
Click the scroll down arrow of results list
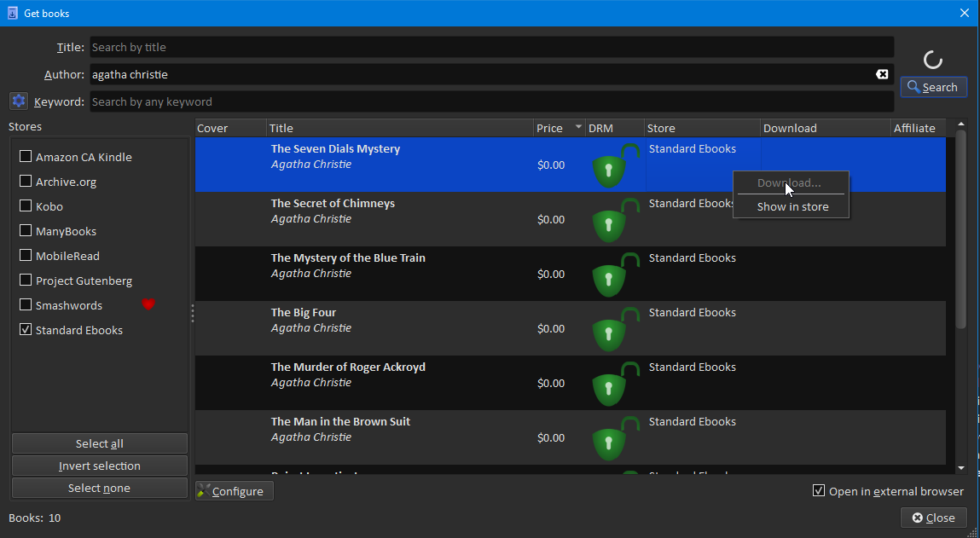click(x=961, y=468)
